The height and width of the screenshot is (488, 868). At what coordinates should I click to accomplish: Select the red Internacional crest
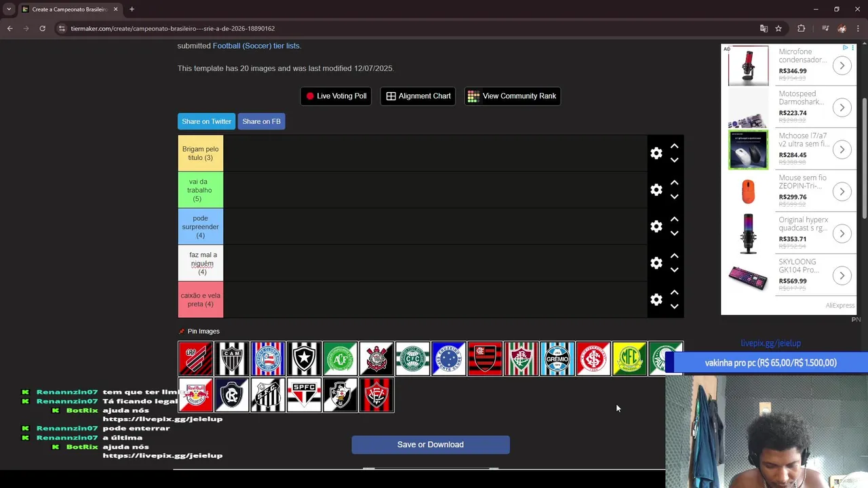pyautogui.click(x=593, y=359)
